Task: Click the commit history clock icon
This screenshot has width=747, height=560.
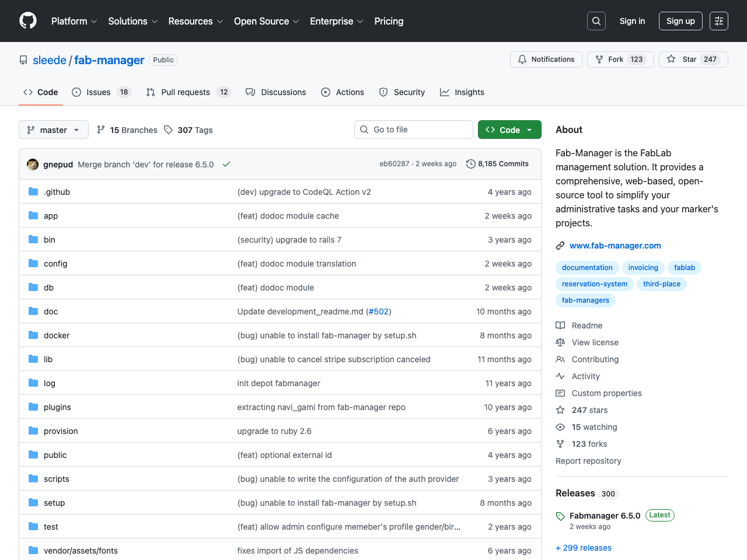Action: [x=471, y=164]
